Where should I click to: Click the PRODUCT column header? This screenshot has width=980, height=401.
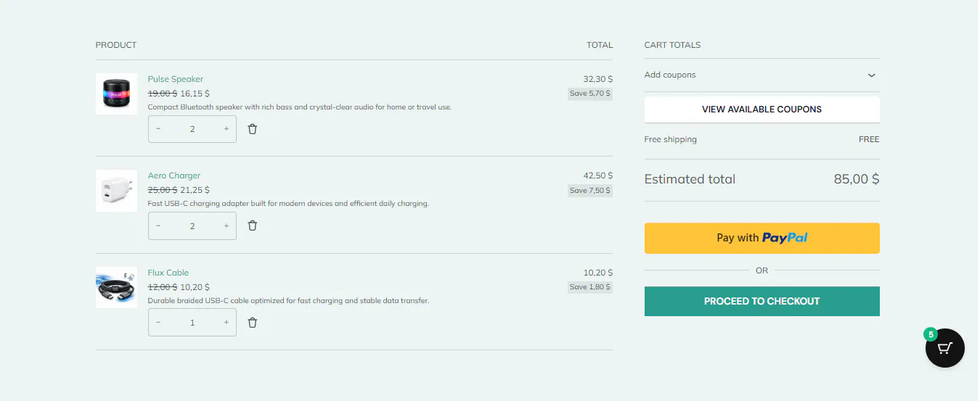tap(116, 45)
